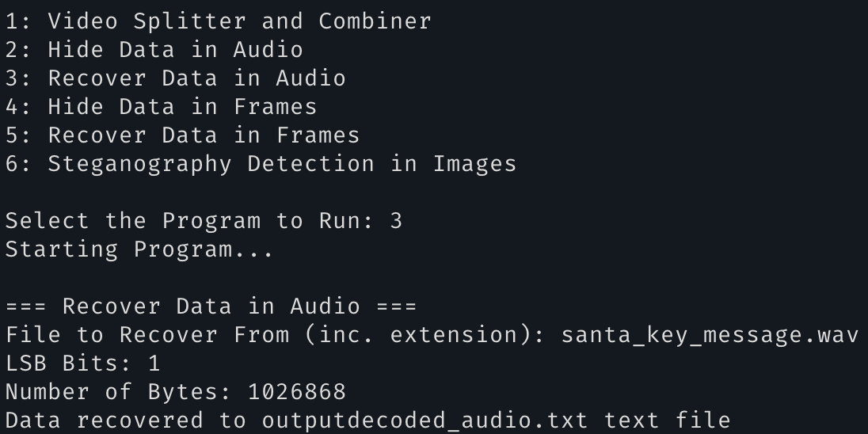Click the "Number of Bytes" label

pos(119,392)
